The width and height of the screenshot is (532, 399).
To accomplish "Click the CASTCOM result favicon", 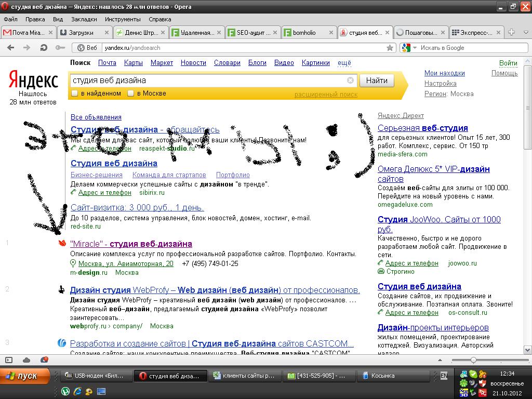I will [x=61, y=343].
